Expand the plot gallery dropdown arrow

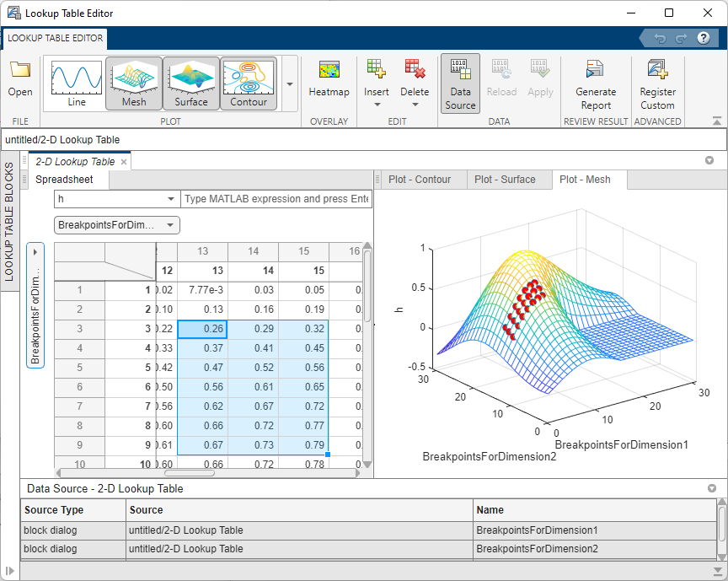tap(290, 84)
